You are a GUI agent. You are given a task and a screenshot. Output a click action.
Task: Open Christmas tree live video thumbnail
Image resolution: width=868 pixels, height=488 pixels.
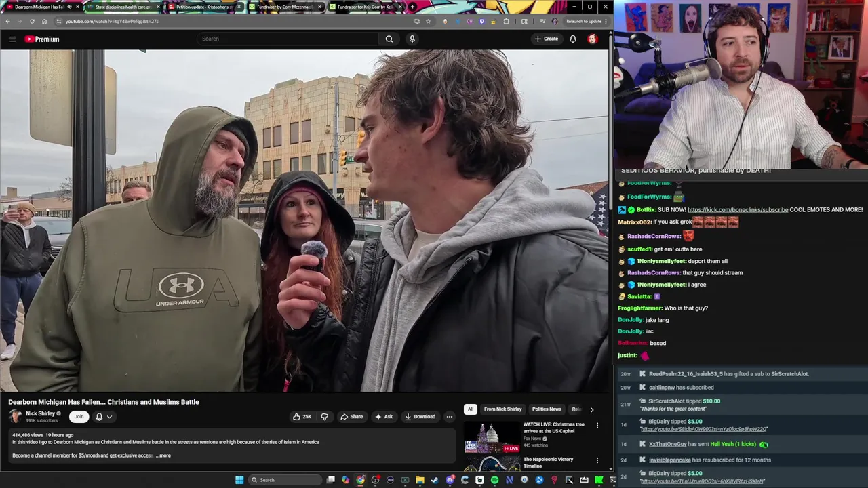tap(492, 437)
